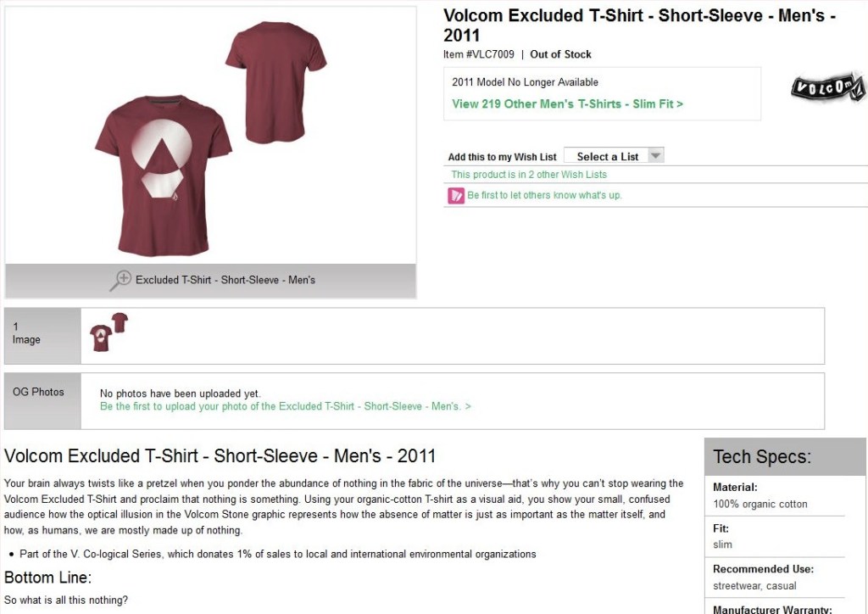Click 'This product is in 2 other Wish Lists'
This screenshot has height=614, width=868.
pyautogui.click(x=529, y=175)
